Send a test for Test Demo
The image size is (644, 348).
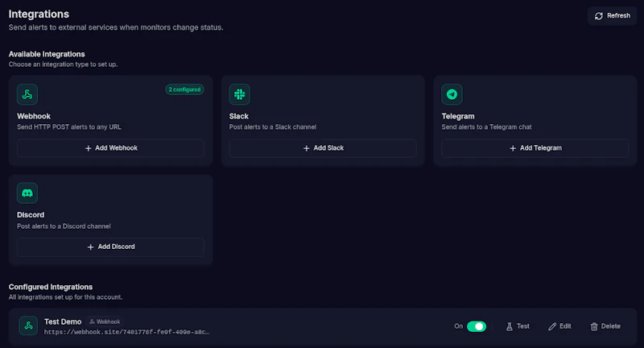coord(518,326)
